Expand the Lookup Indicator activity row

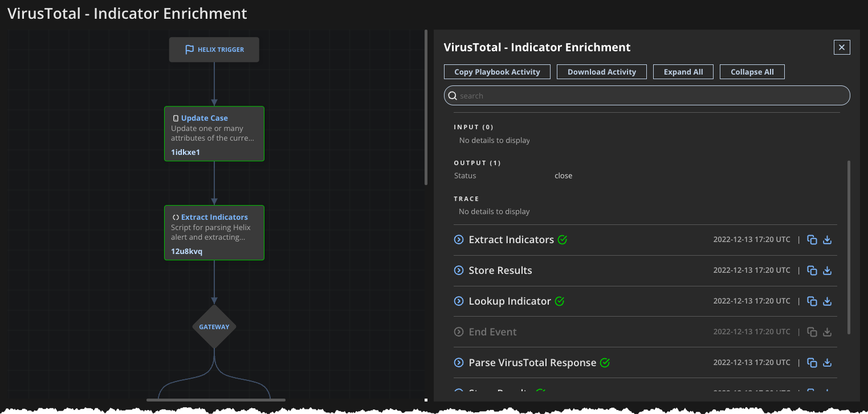[459, 301]
